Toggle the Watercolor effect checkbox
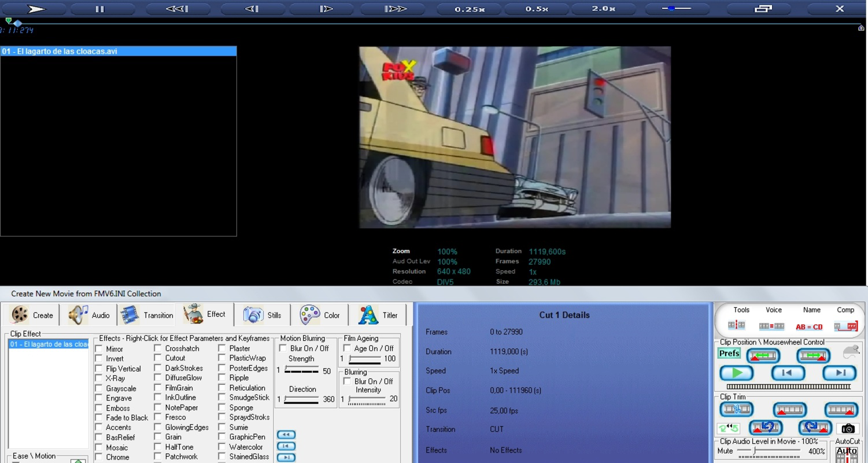 tap(222, 447)
